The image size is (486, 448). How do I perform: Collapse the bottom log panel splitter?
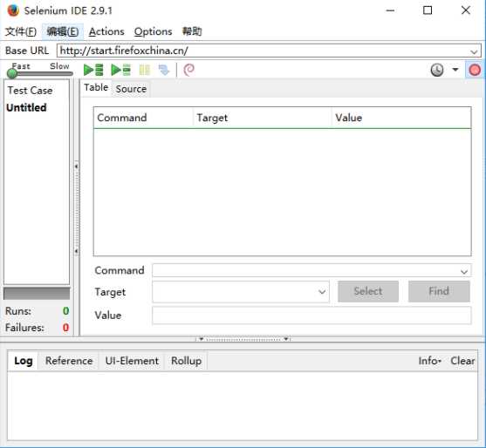tap(243, 339)
